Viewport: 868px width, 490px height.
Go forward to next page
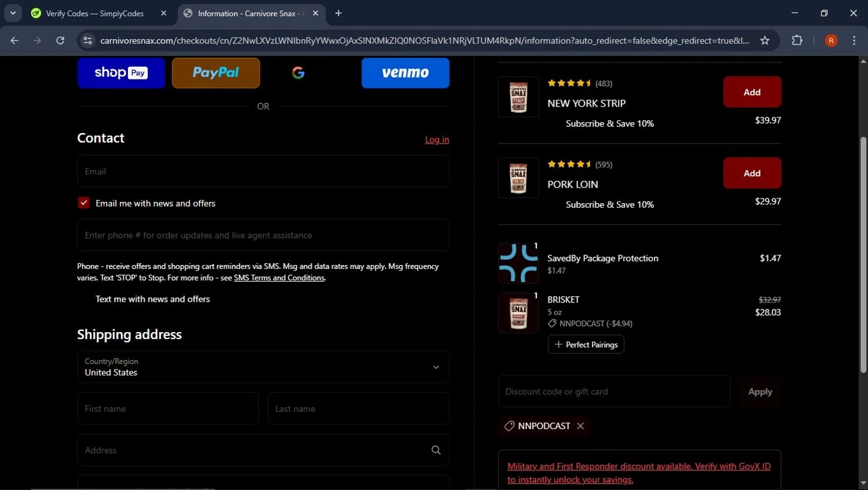click(37, 40)
